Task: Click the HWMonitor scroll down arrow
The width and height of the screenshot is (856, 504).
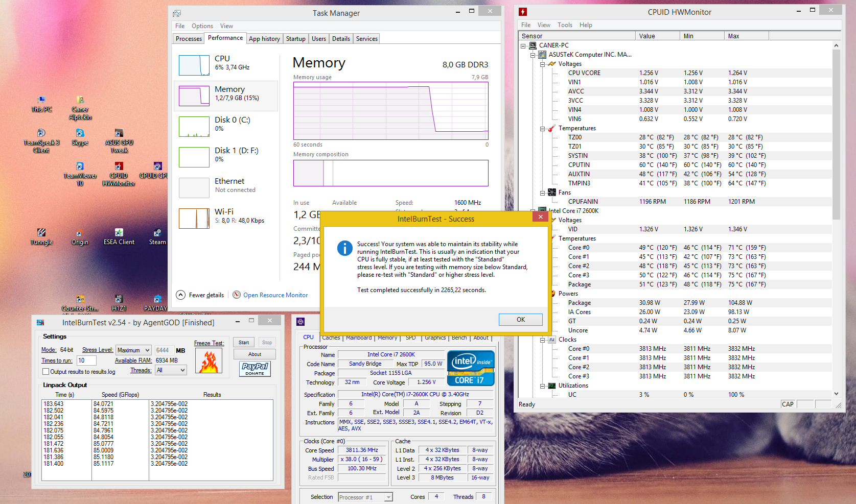Action: (836, 394)
